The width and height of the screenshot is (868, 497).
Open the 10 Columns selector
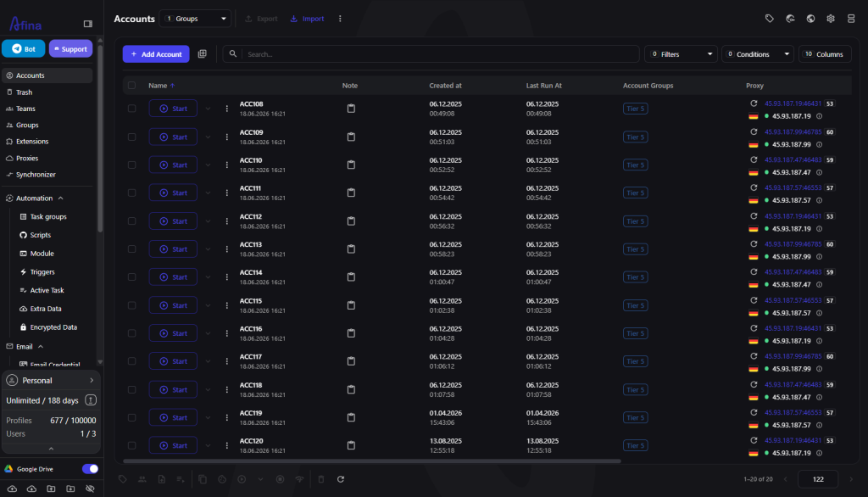(825, 53)
